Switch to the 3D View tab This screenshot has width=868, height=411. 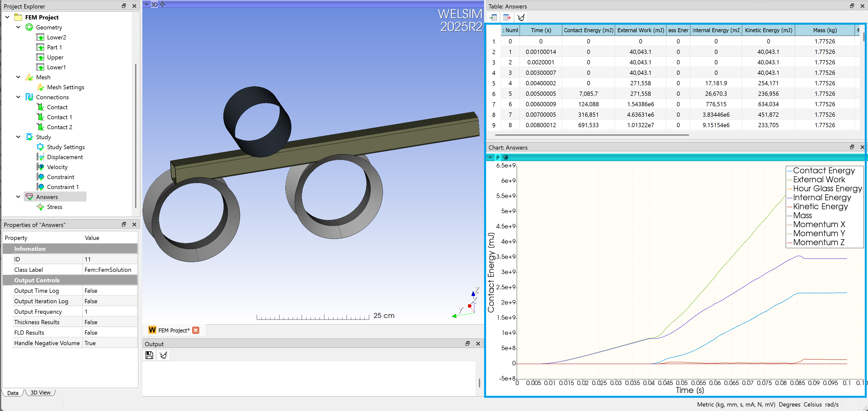40,393
